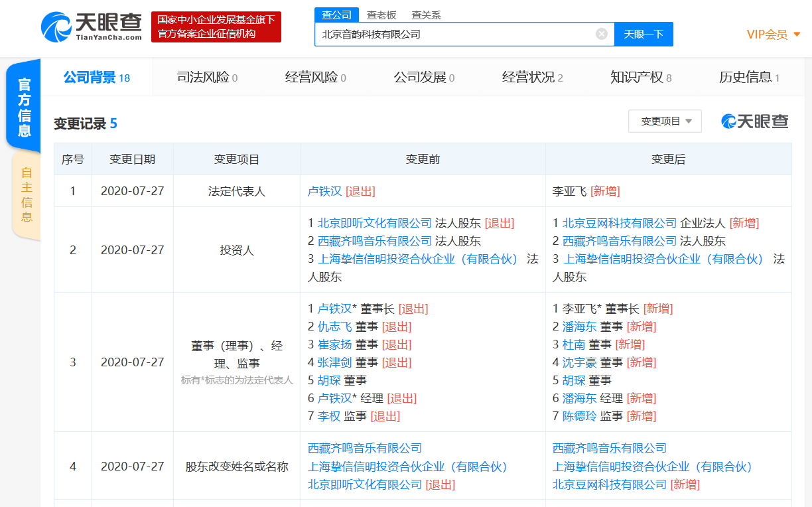Open the VIP会员 dropdown
Image resolution: width=812 pixels, height=507 pixels.
(774, 35)
